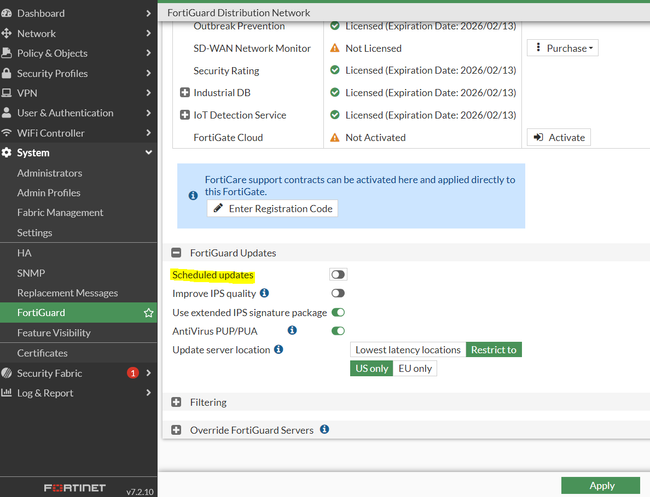
Task: Select the EU only server option
Action: point(415,368)
